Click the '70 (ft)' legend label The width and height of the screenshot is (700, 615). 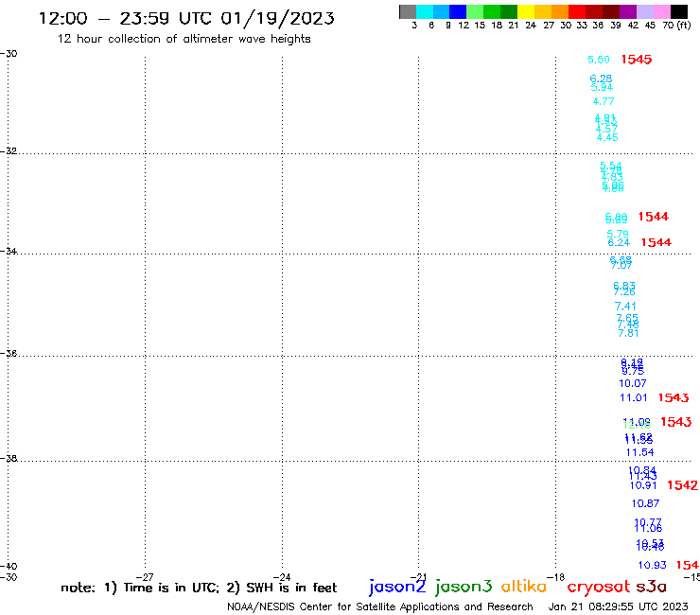(676, 25)
